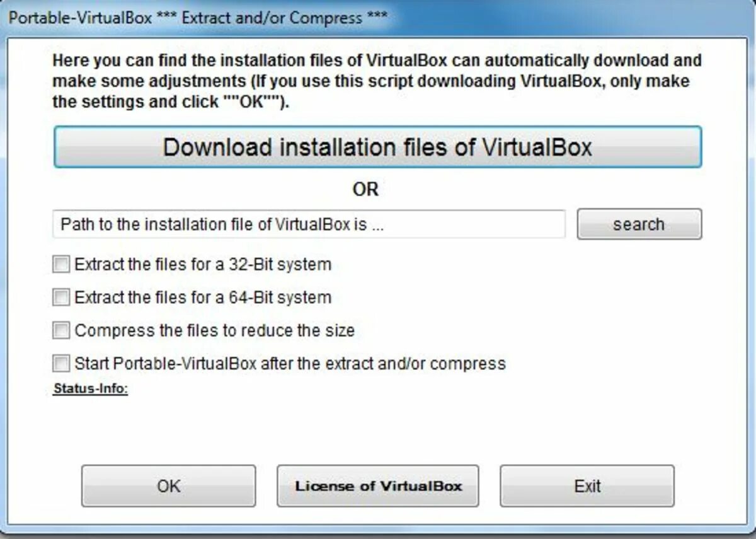
Task: Click the bold instruction paragraph at top
Action: (377, 81)
